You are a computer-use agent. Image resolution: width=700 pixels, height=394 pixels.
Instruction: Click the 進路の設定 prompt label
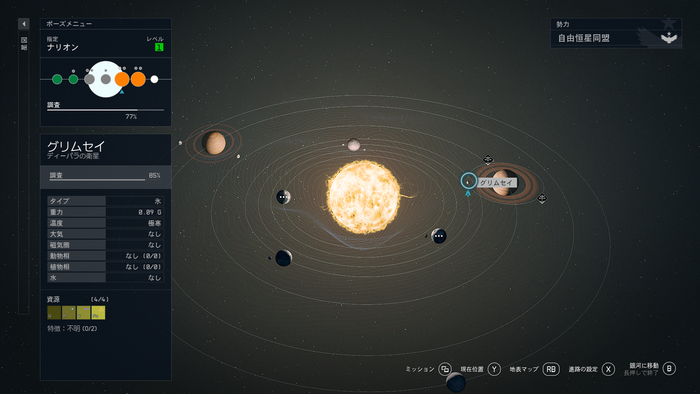583,369
